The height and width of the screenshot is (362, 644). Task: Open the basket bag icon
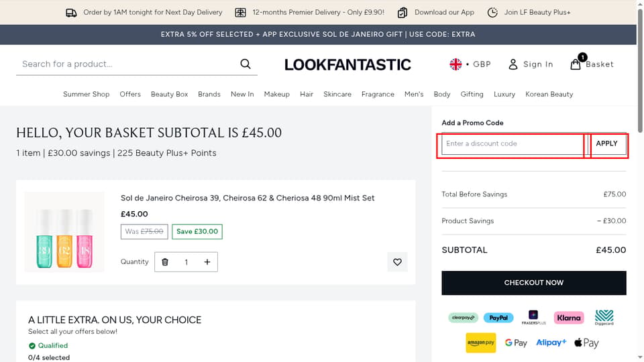tap(576, 64)
